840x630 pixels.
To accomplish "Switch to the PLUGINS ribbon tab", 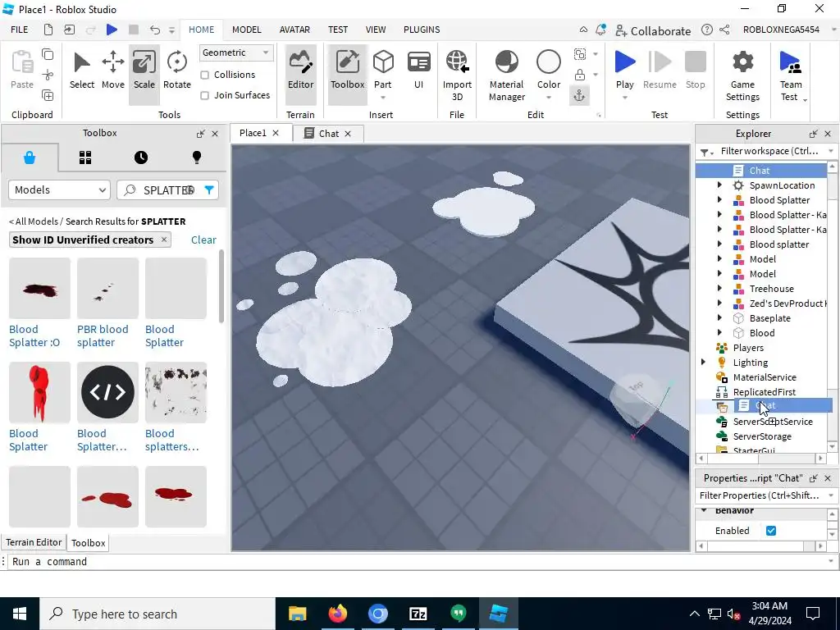I will coord(422,30).
